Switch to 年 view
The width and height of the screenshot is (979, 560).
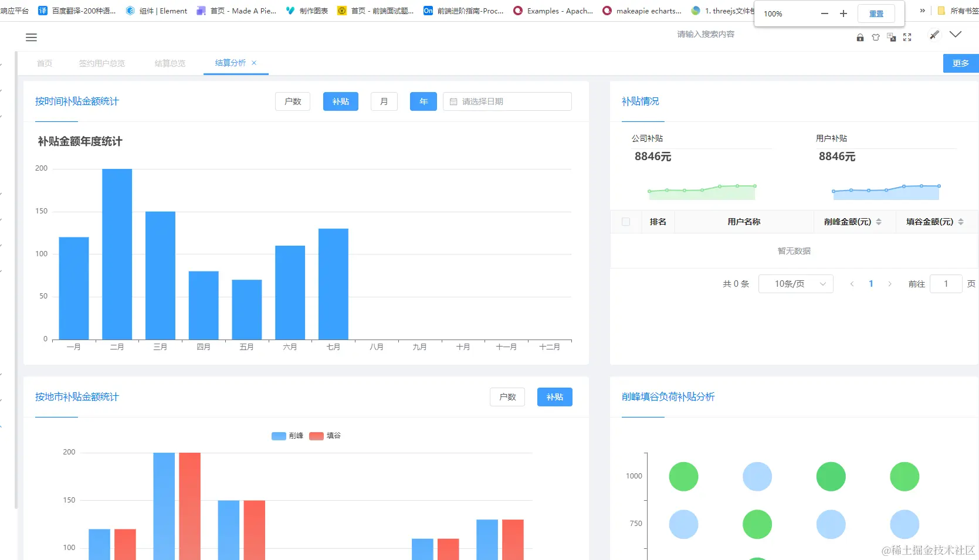[x=424, y=101]
